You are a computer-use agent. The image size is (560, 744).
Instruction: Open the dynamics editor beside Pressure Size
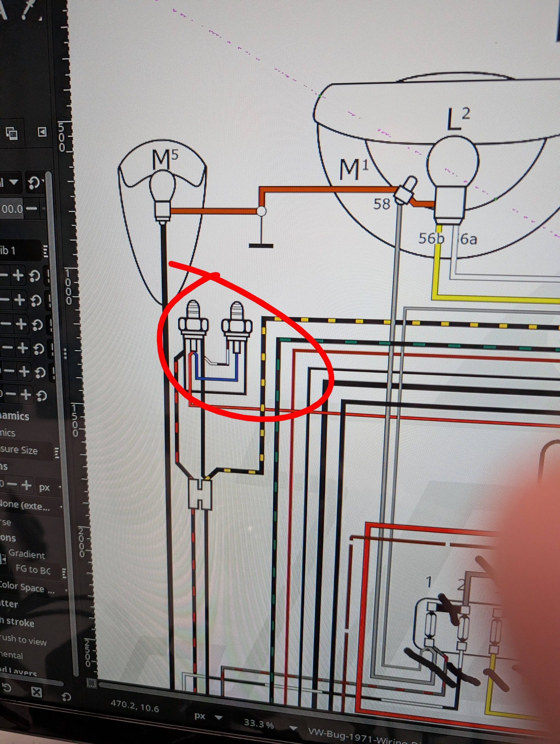(56, 452)
